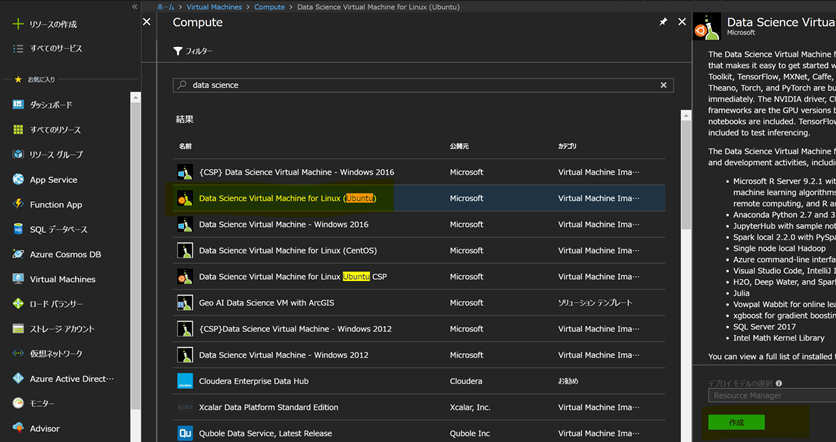Screen dimensions: 836x442
Task: Clear the data science search text
Action: (x=663, y=85)
